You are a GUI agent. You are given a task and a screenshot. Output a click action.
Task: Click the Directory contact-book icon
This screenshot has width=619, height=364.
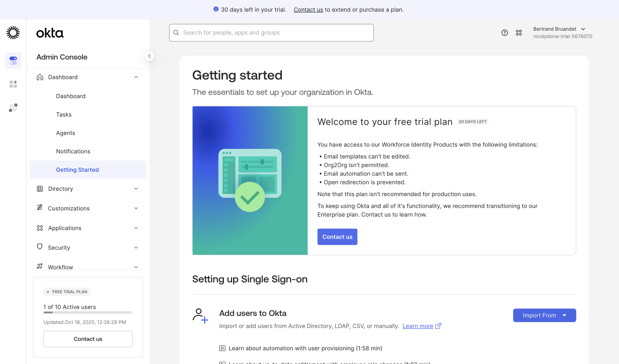point(40,189)
